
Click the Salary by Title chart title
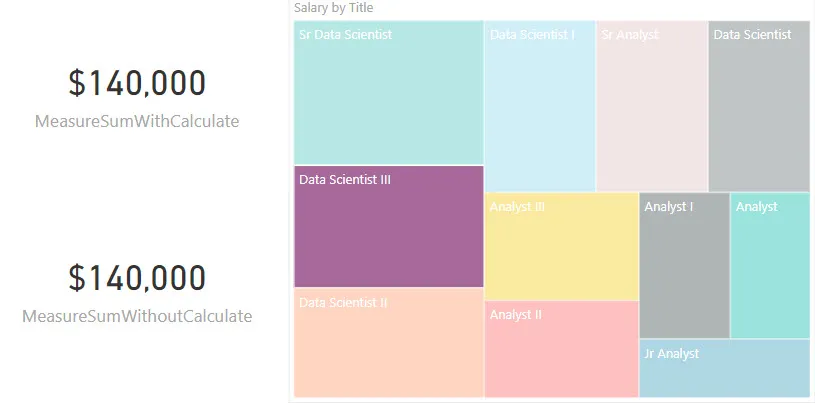(x=334, y=8)
